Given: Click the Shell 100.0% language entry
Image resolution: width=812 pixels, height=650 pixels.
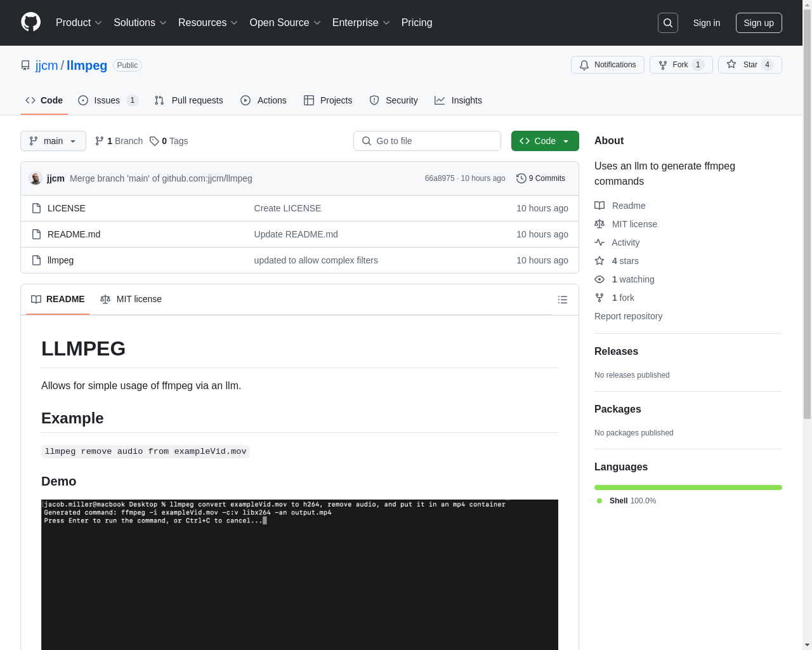Looking at the screenshot, I should [626, 501].
